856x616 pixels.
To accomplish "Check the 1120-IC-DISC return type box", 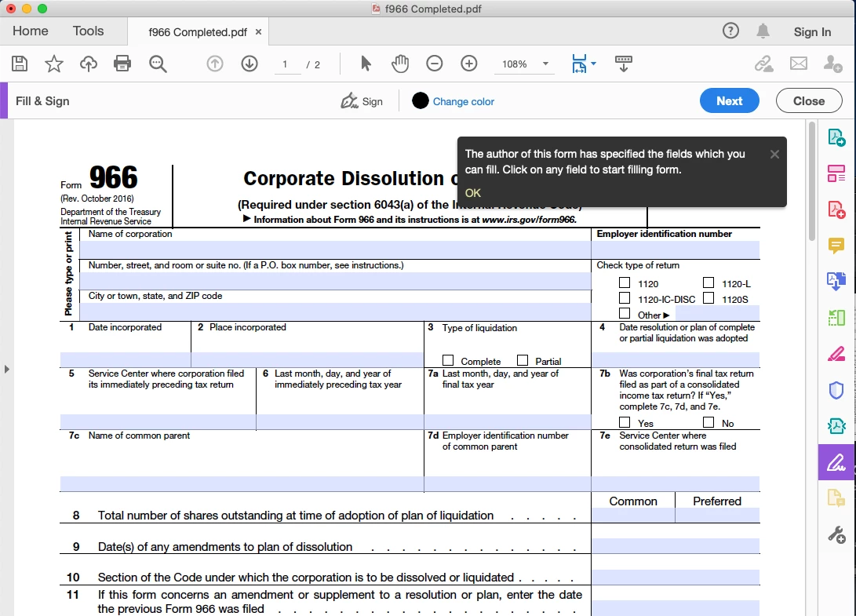I will (x=625, y=298).
